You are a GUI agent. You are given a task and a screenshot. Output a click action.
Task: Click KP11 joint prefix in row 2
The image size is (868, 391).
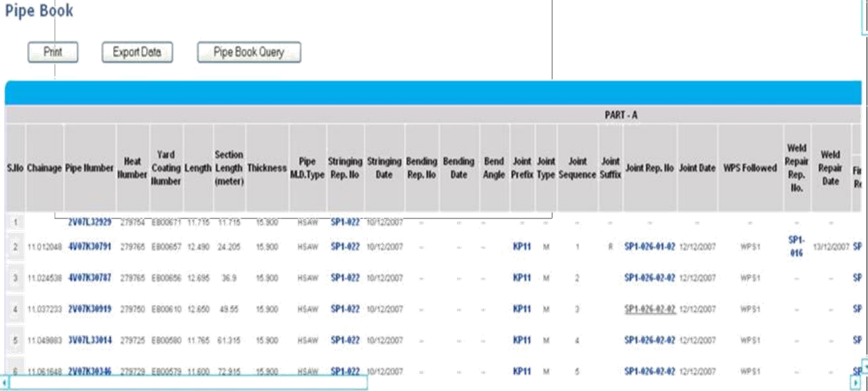coord(522,246)
